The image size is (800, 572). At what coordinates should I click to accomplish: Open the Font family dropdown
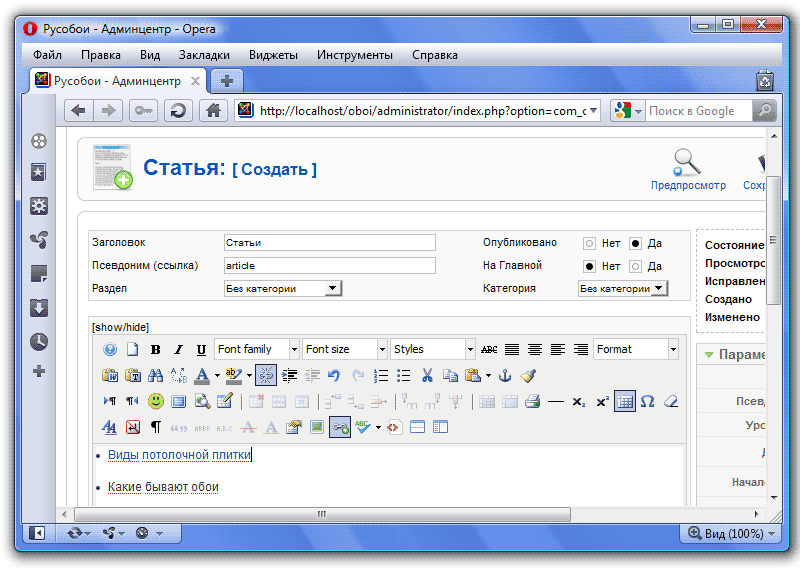(257, 349)
